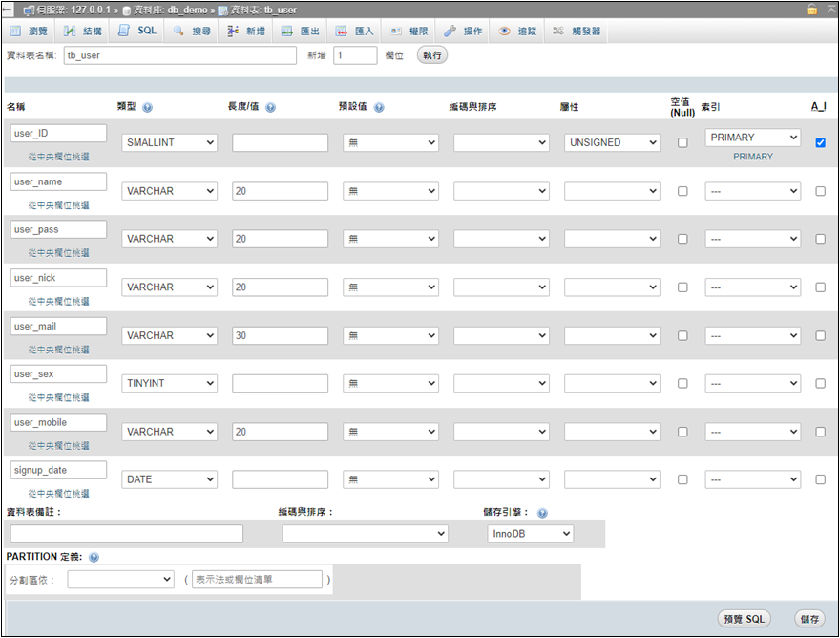Click the 資料表名稱 field containing tb_user

(180, 55)
